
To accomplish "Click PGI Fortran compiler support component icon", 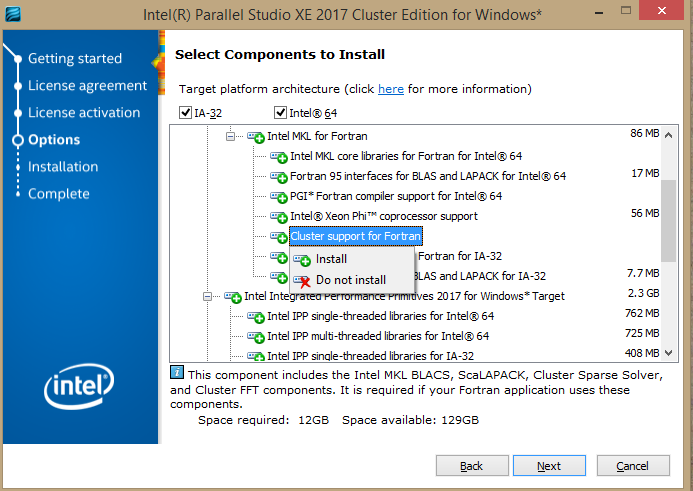I will pyautogui.click(x=279, y=197).
